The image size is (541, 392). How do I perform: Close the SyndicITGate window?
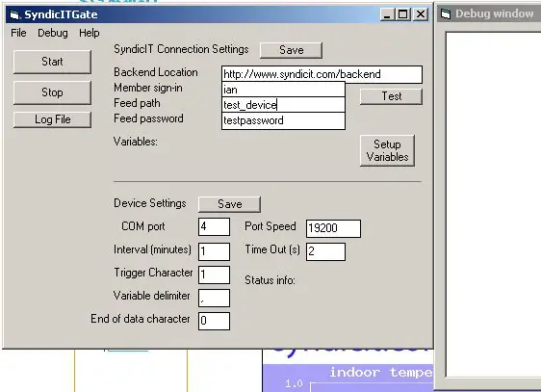[x=421, y=14]
